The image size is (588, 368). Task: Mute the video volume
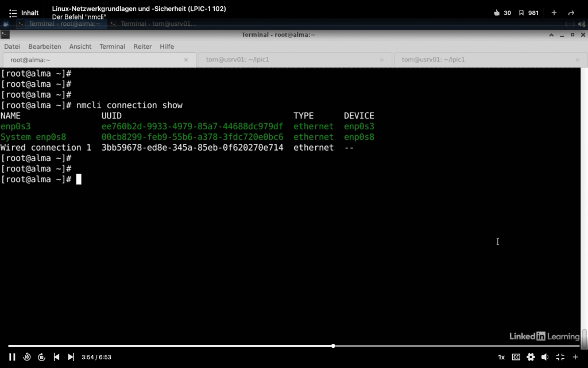tap(545, 357)
